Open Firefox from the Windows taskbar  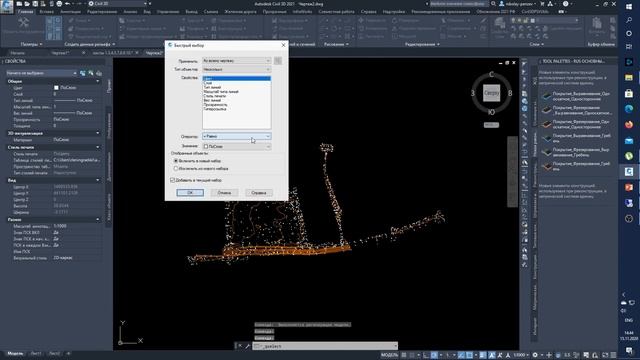(629, 124)
